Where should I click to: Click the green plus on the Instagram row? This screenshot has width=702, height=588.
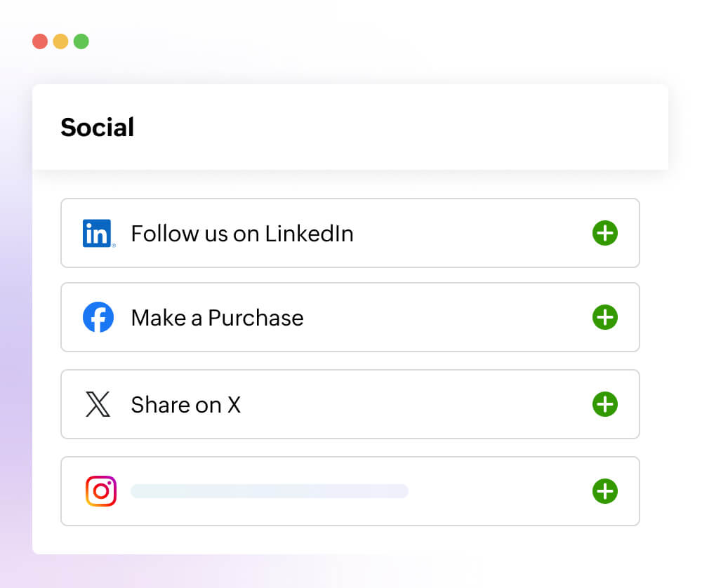604,491
